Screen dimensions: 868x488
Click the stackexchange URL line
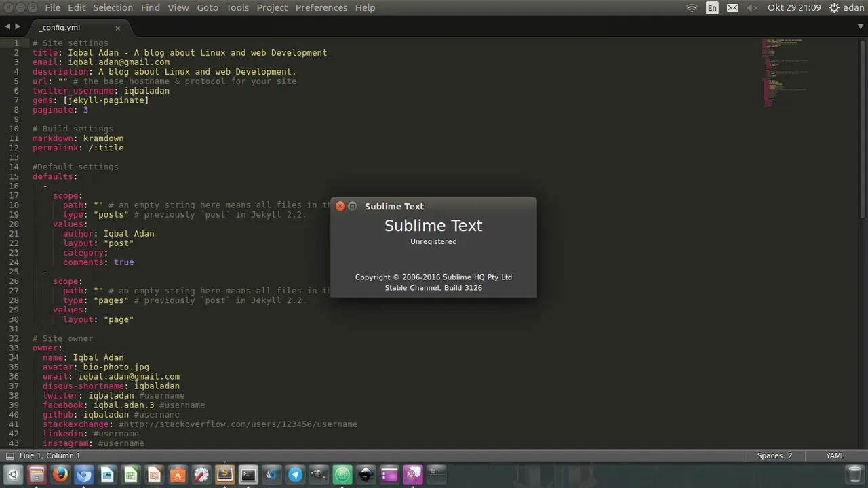click(x=200, y=424)
